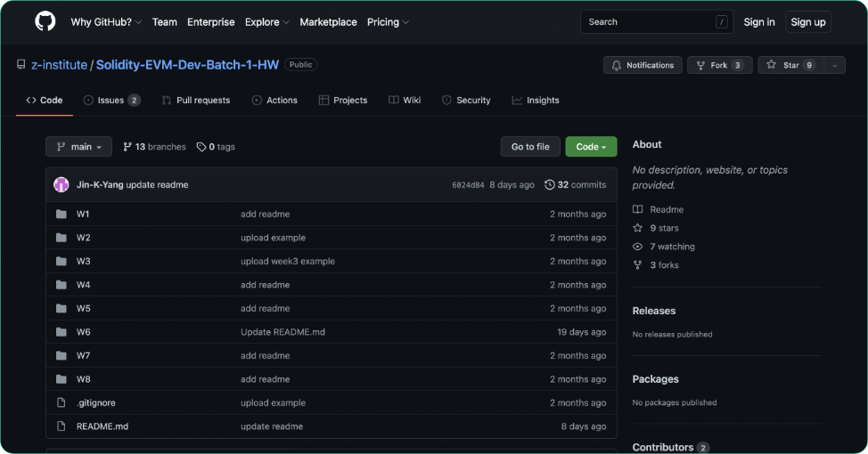The image size is (868, 454).
Task: Click the file icon next to .gitignore
Action: pos(61,403)
